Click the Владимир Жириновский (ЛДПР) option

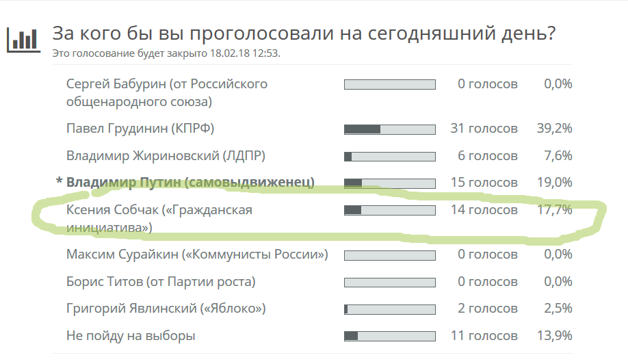(166, 155)
